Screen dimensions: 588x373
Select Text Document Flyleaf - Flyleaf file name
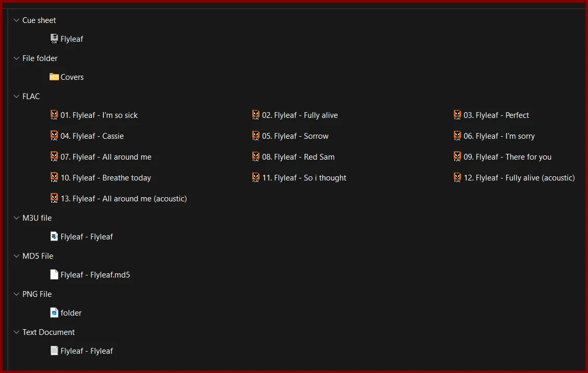point(87,351)
